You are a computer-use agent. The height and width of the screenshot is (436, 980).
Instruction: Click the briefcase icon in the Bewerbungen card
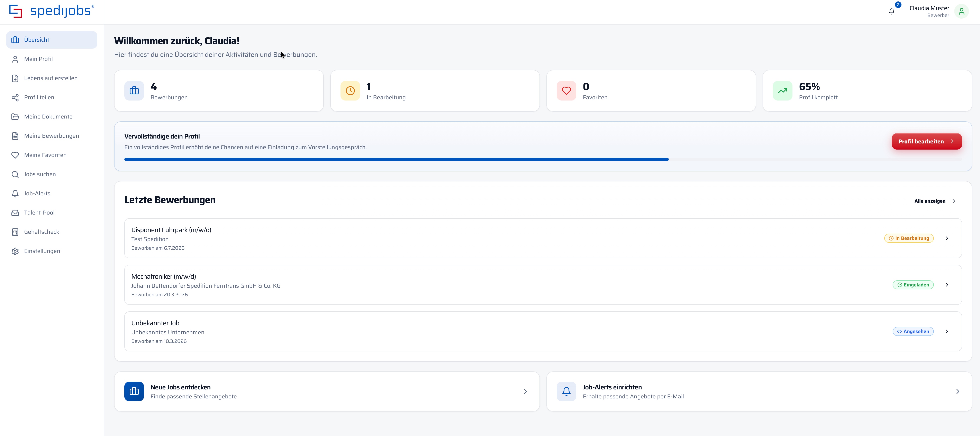(x=134, y=91)
